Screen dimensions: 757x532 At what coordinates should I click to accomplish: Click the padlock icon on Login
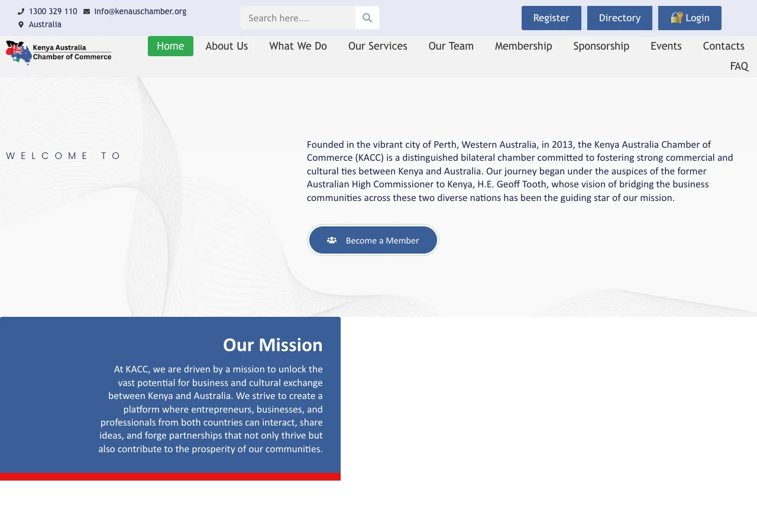tap(677, 18)
